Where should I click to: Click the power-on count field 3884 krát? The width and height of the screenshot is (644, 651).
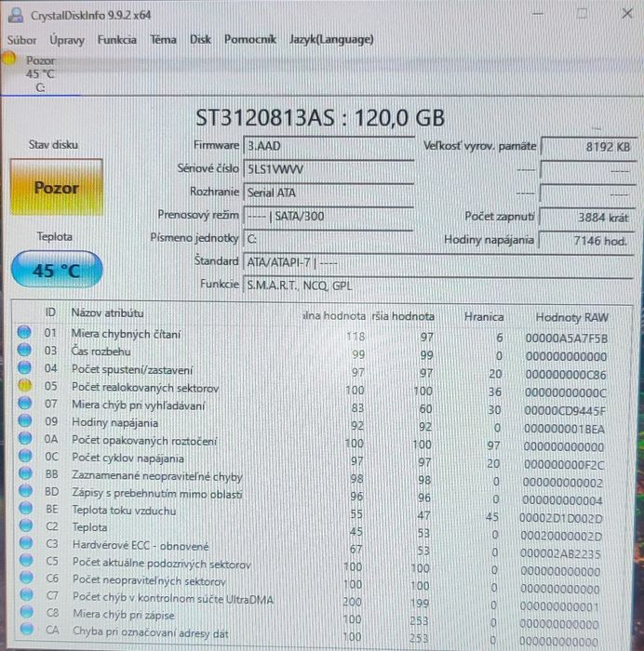click(587, 217)
